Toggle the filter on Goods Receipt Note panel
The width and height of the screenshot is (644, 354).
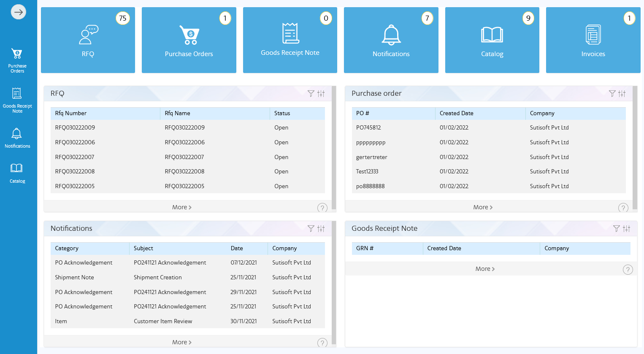(617, 228)
